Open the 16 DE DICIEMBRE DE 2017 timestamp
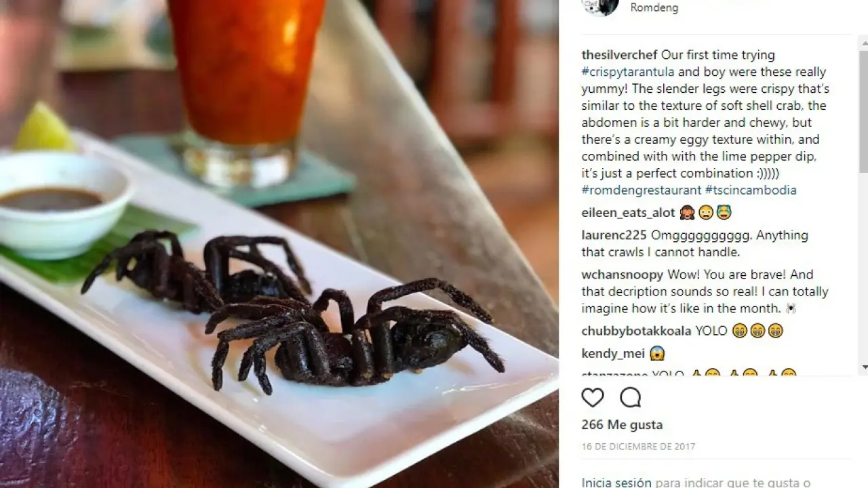Viewport: 868px width, 488px height. click(638, 447)
